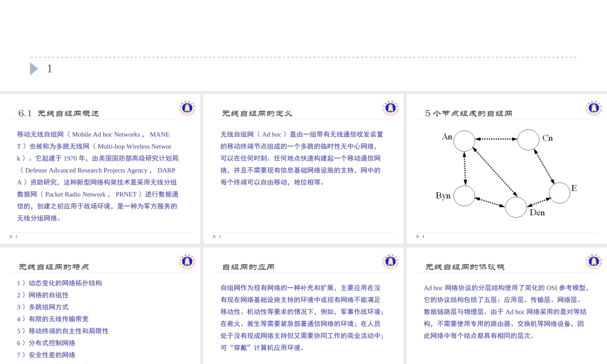
Task: Click the logo icon on the 无线自组网的定义 slide
Action: click(391, 107)
